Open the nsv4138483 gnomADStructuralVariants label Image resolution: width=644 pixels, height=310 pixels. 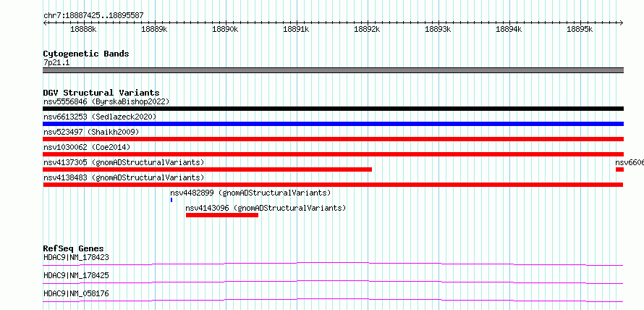(x=124, y=177)
